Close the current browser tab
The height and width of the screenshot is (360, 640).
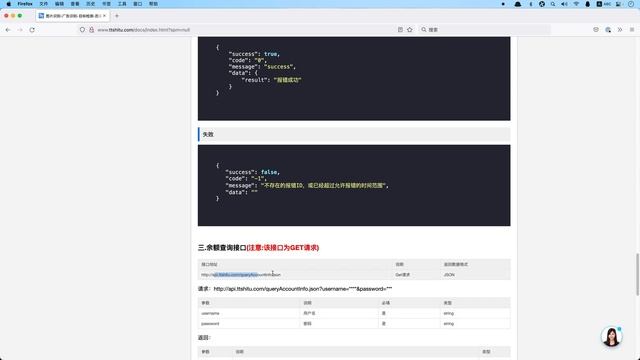(x=104, y=16)
